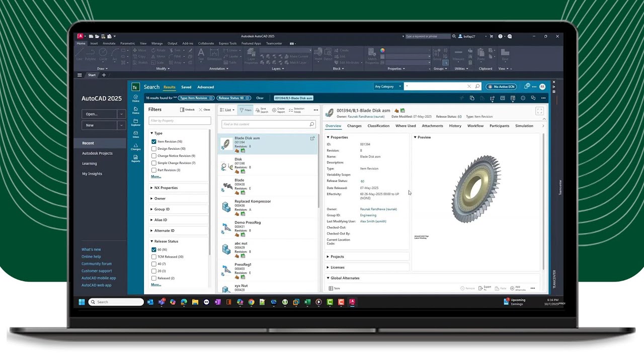Image resolution: width=644 pixels, height=362 pixels.
Task: Open the Workflow tab
Action: click(x=475, y=126)
